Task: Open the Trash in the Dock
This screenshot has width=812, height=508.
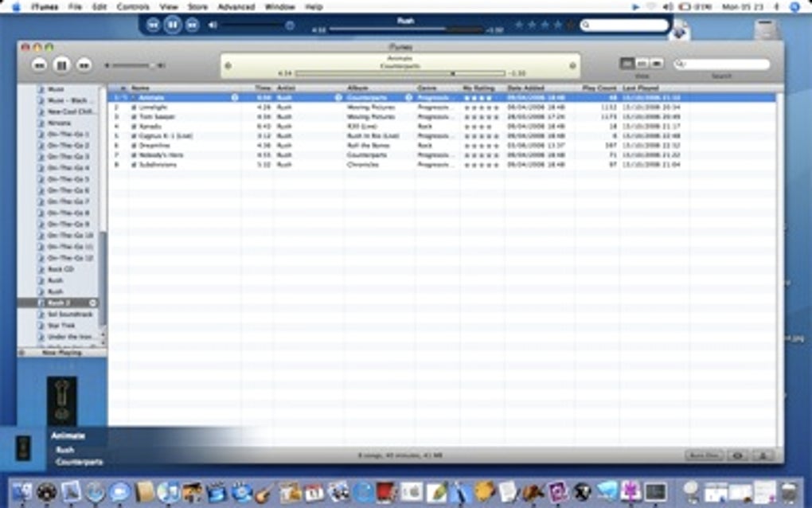Action: (x=789, y=491)
